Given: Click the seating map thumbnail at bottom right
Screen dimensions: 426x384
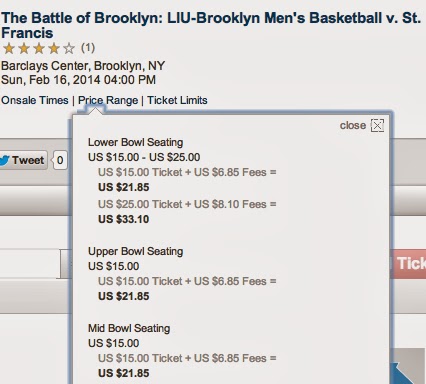Looking at the screenshot, I should [x=408, y=366].
